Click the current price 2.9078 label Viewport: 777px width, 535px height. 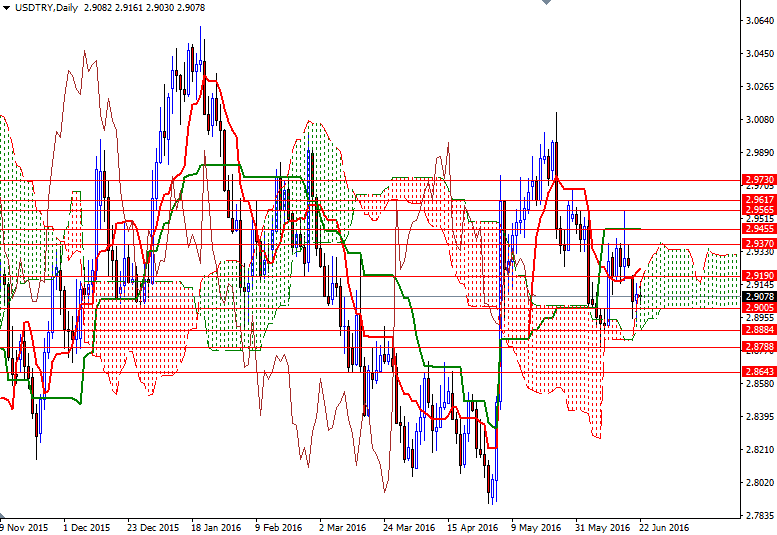[759, 297]
